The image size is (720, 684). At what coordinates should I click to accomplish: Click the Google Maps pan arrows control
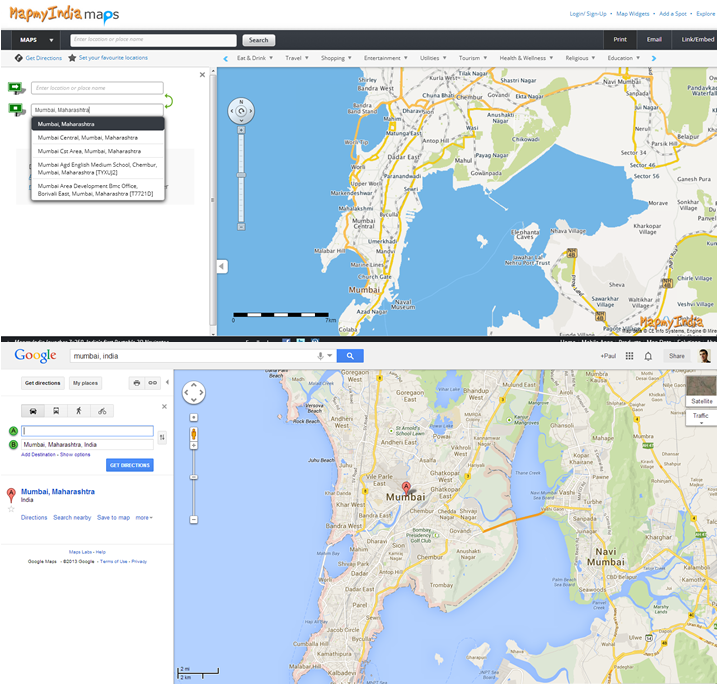tap(194, 392)
